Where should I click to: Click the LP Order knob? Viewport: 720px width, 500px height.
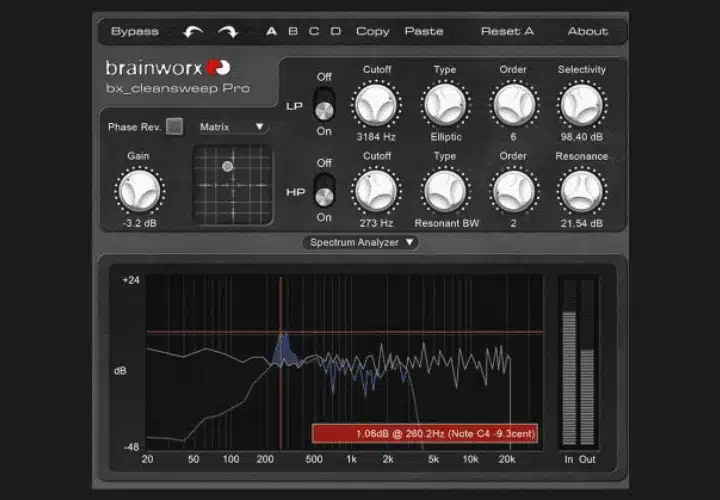(x=514, y=105)
